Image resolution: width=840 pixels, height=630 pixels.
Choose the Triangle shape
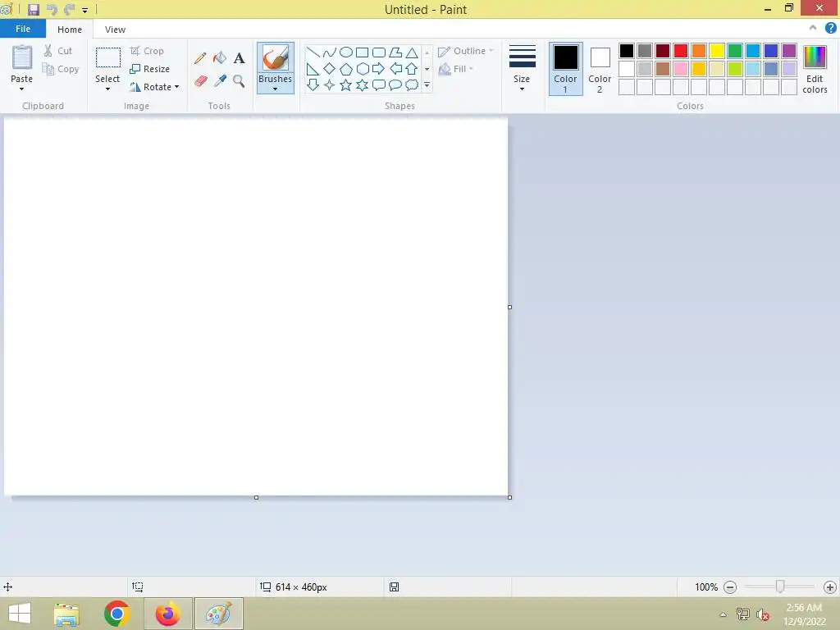(412, 52)
